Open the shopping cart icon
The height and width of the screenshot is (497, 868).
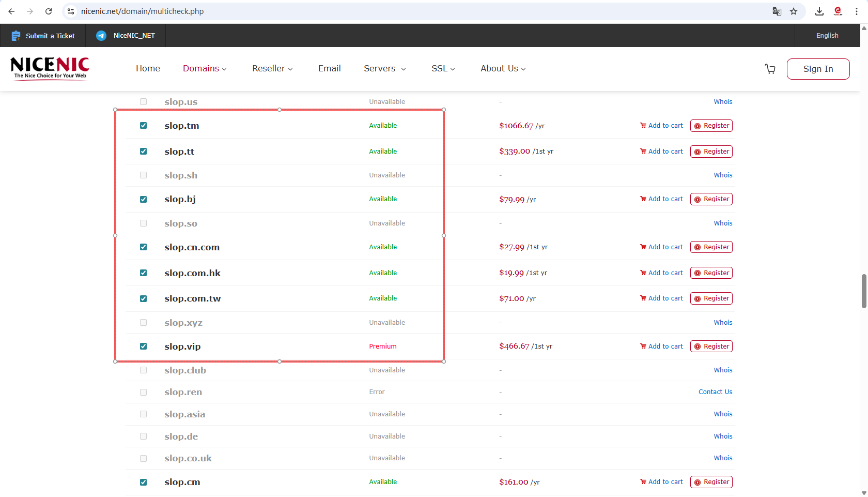(770, 69)
